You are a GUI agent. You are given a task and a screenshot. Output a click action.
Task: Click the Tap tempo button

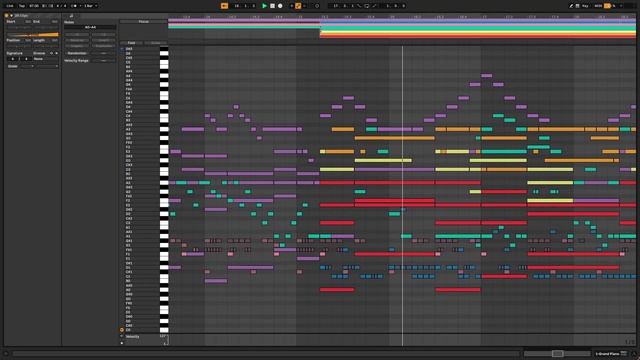pos(22,6)
